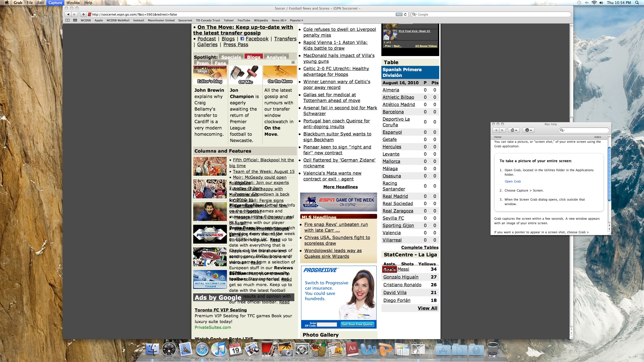Click the Barcelona team link in table

tap(393, 112)
